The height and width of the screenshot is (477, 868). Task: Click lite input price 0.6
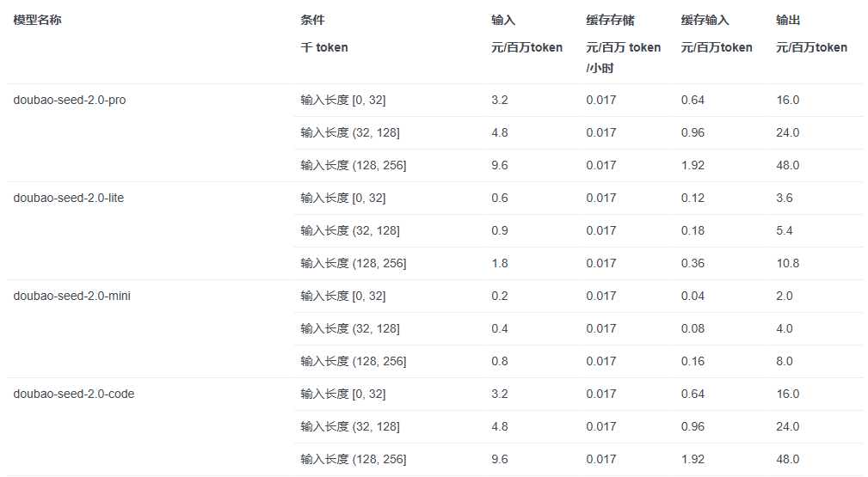pos(499,198)
